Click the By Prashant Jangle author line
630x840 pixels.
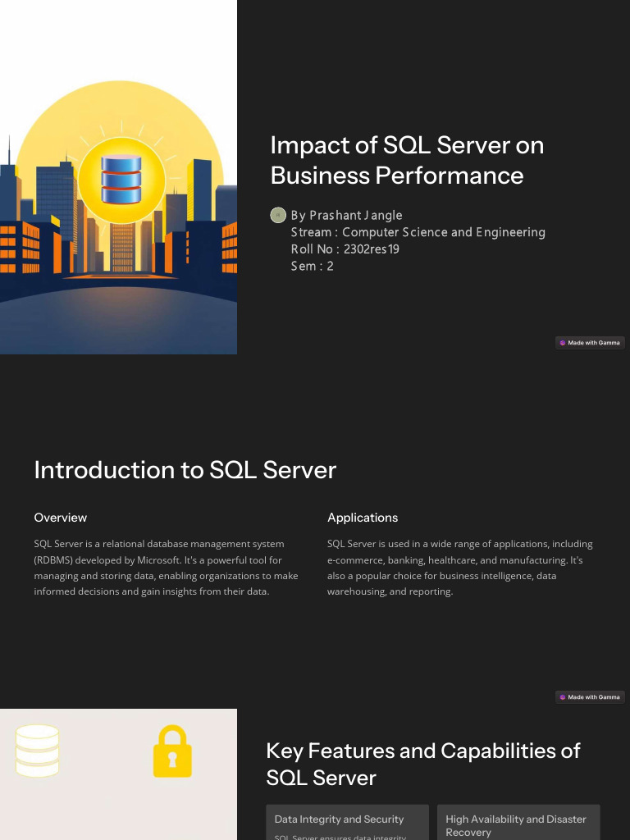[347, 215]
